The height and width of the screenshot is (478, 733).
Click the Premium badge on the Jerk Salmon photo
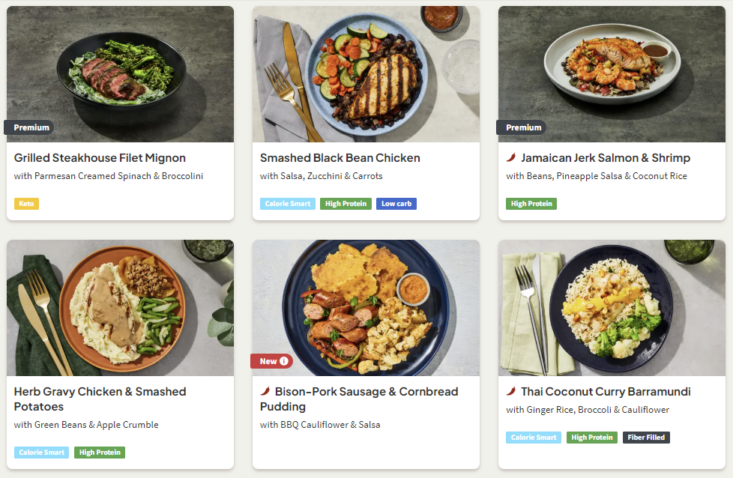pyautogui.click(x=521, y=128)
